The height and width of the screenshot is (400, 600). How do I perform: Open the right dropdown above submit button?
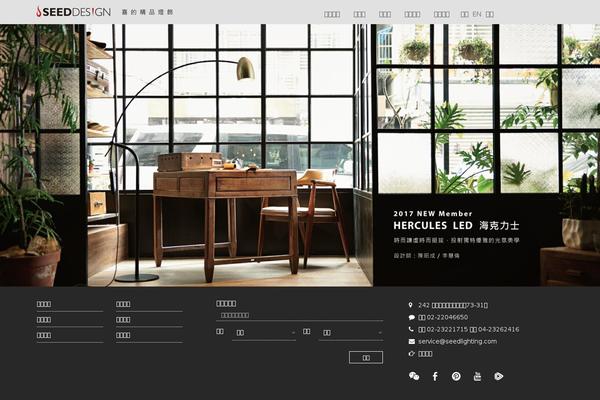pos(351,333)
